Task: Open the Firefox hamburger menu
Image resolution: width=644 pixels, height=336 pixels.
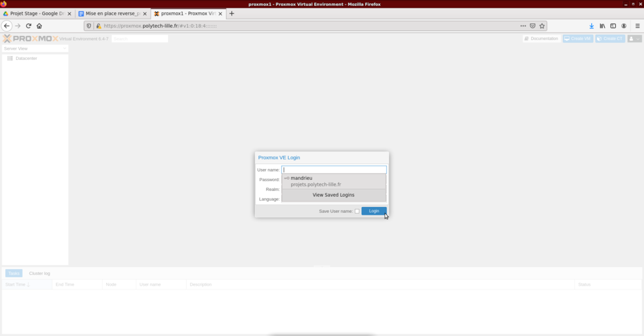Action: 638,26
